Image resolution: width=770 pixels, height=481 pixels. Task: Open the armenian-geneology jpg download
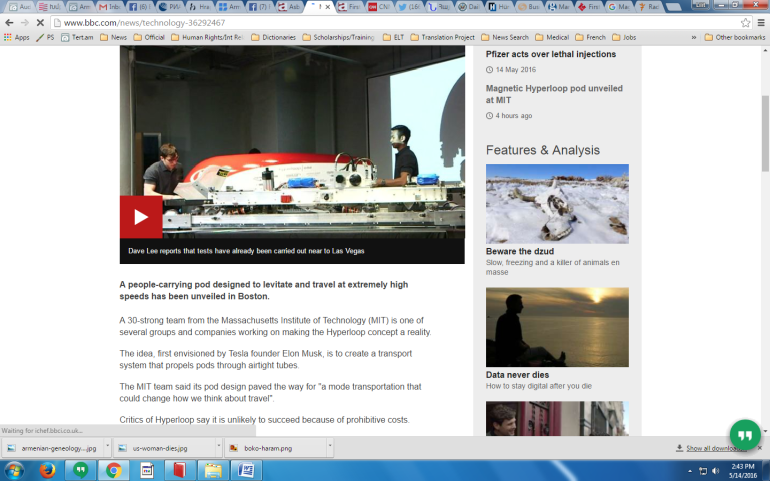(53, 448)
